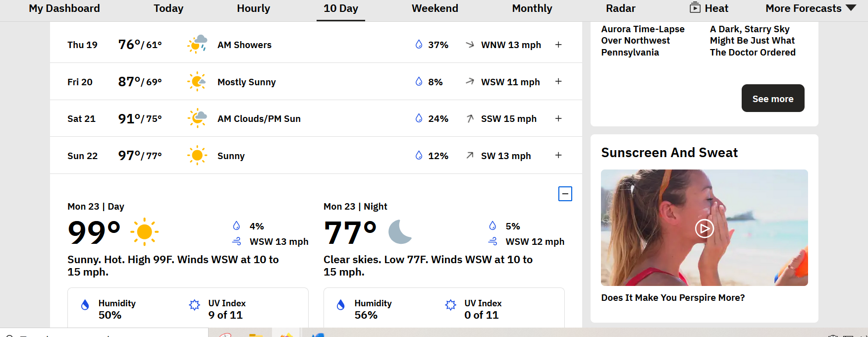This screenshot has width=868, height=337.
Task: Click the sunny icon on the Sun 22 row
Action: [197, 155]
